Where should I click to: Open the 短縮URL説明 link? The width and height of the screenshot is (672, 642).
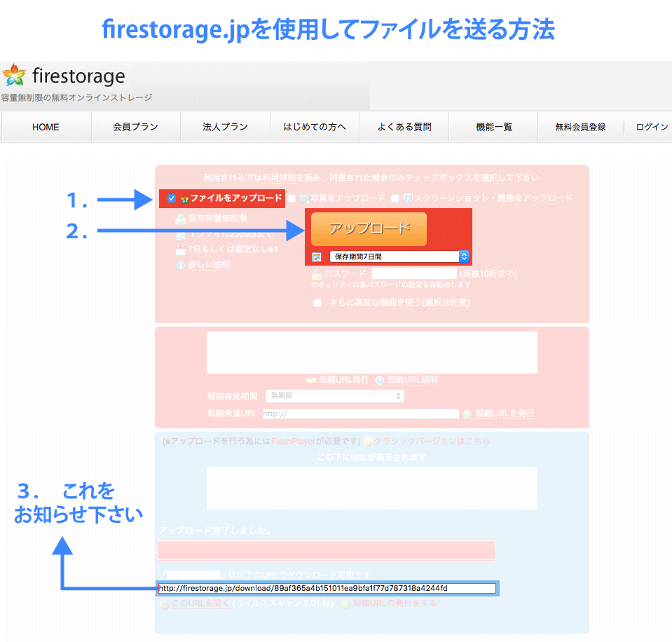[x=412, y=380]
